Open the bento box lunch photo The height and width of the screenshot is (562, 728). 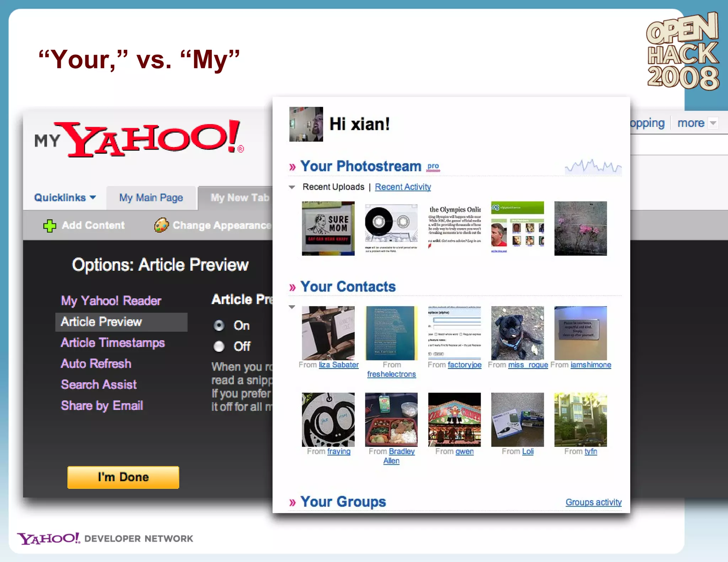[391, 420]
